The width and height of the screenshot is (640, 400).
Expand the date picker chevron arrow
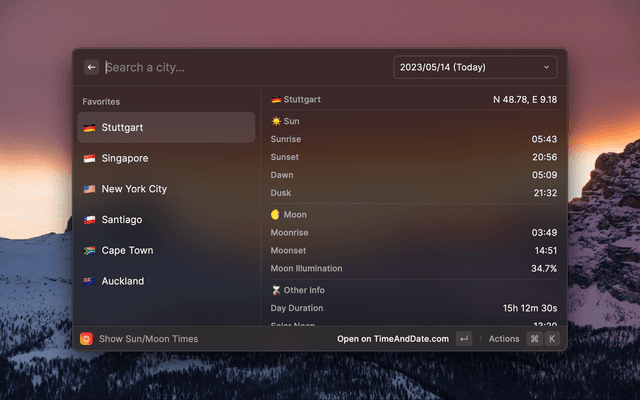point(547,67)
